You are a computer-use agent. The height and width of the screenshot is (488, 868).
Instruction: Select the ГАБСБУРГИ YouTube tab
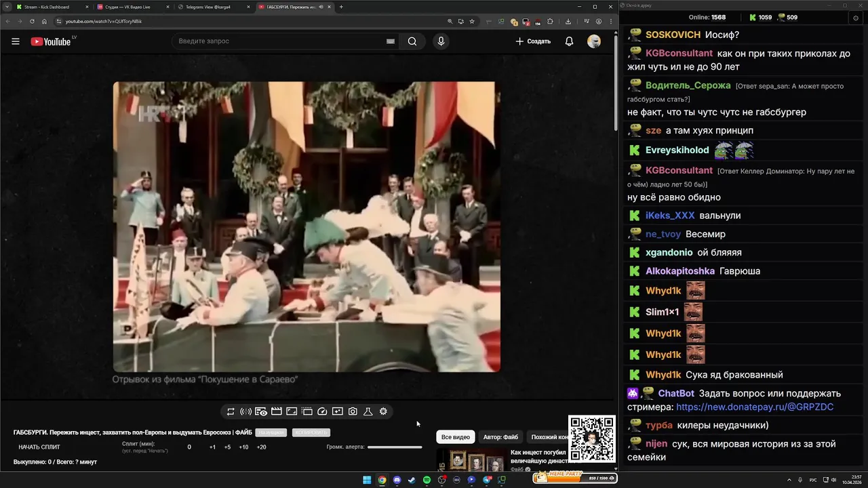coord(294,7)
